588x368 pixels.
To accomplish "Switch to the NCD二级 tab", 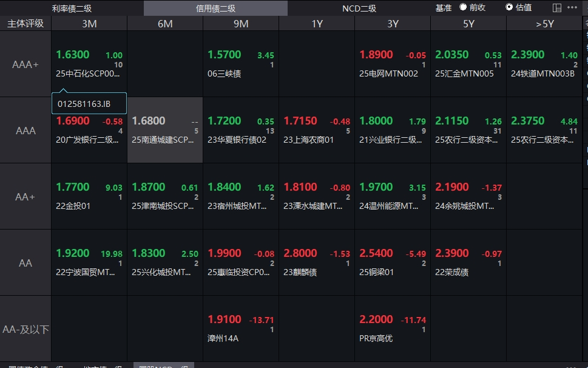I will tap(359, 9).
